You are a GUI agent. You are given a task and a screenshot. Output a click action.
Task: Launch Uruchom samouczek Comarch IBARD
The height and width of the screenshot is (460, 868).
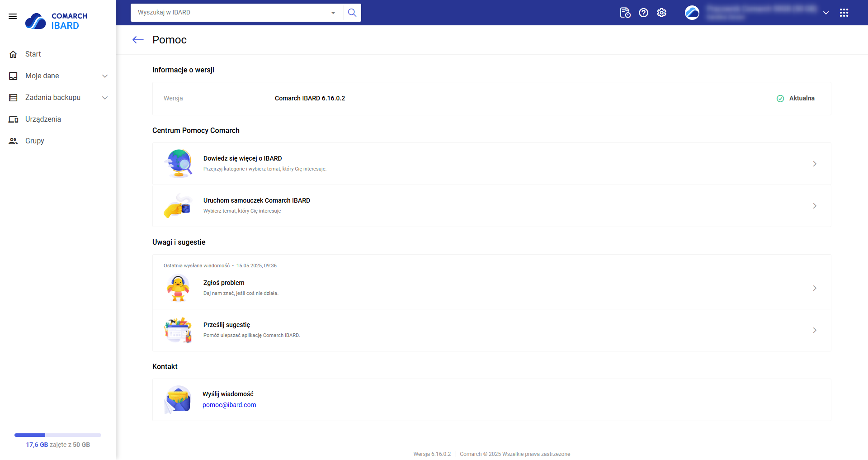point(492,206)
